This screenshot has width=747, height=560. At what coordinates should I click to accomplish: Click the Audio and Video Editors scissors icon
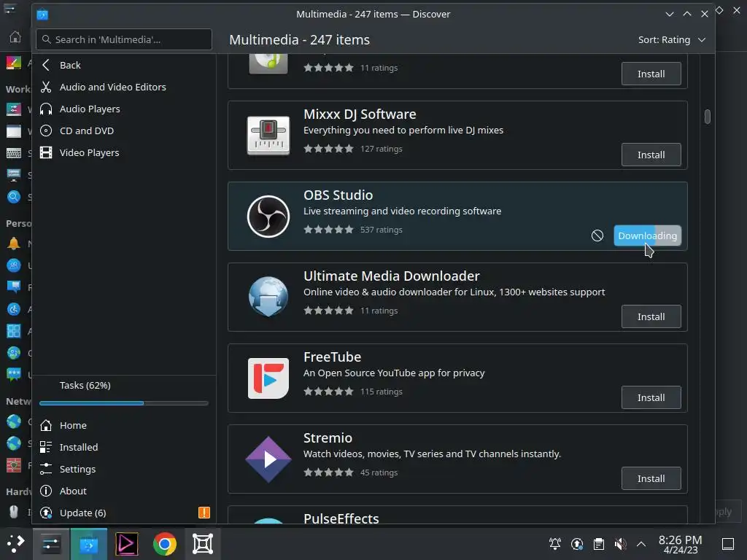point(46,87)
